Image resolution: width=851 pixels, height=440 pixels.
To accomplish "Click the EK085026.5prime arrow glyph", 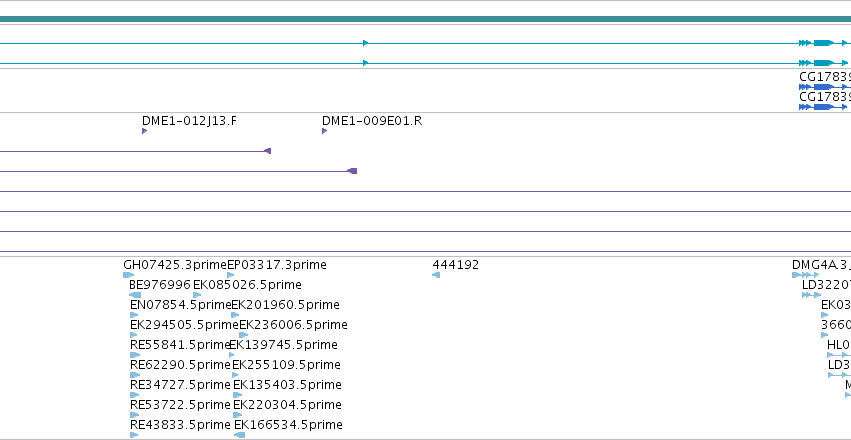I will pyautogui.click(x=197, y=295).
